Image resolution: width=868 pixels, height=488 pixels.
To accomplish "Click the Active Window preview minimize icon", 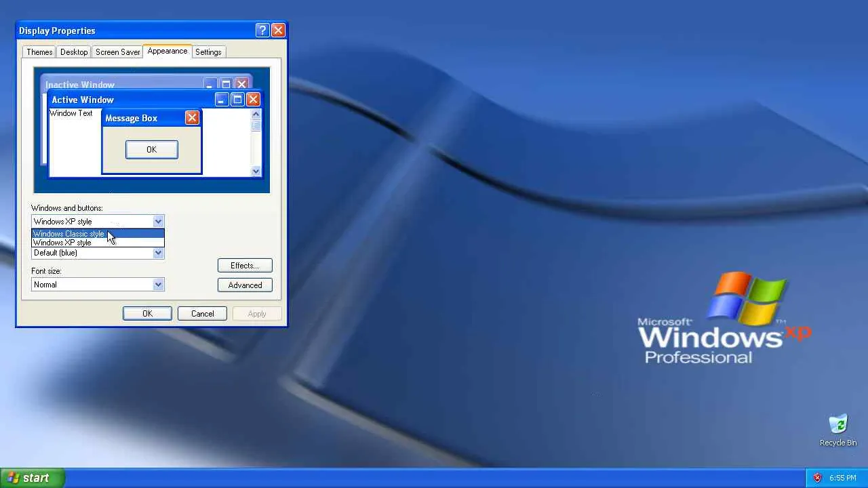I will (x=222, y=100).
